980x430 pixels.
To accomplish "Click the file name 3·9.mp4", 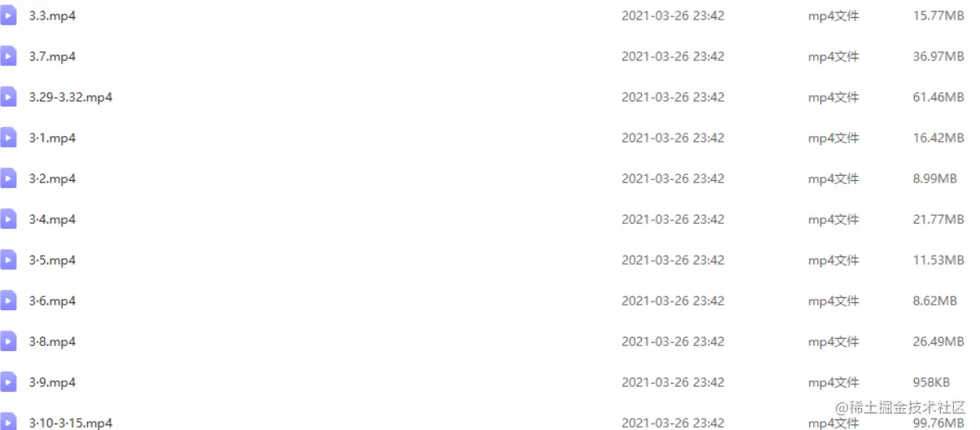I will [52, 382].
